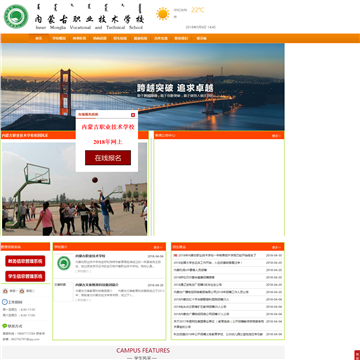Close the online registration popup
Viewport: 360px width, 360px height.
(133, 115)
